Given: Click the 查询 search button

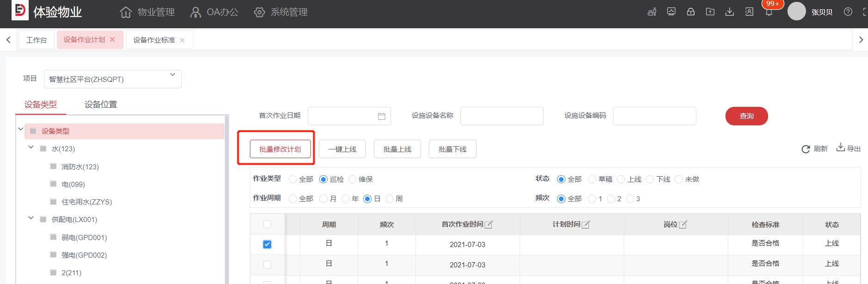Looking at the screenshot, I should point(747,116).
